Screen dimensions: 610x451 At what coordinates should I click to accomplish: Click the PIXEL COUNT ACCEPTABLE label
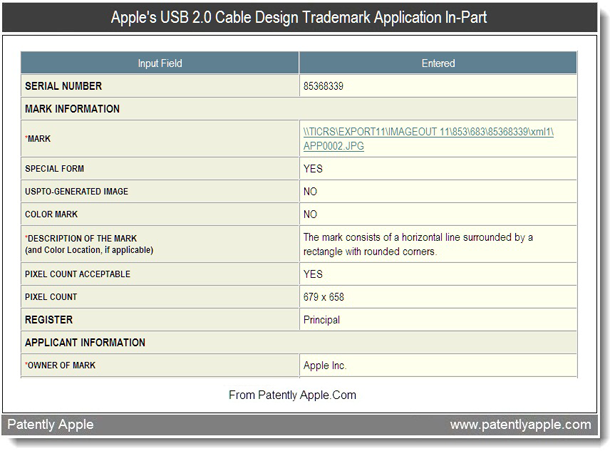point(78,274)
